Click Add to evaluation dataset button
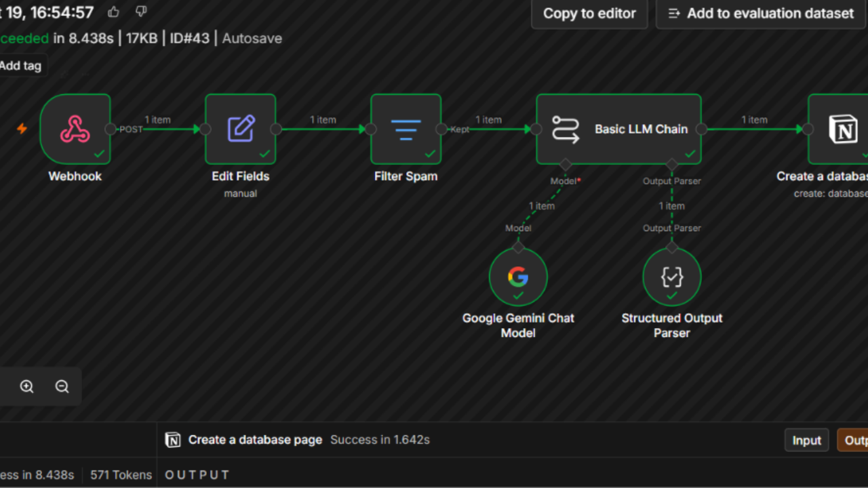This screenshot has height=488, width=868. click(762, 14)
